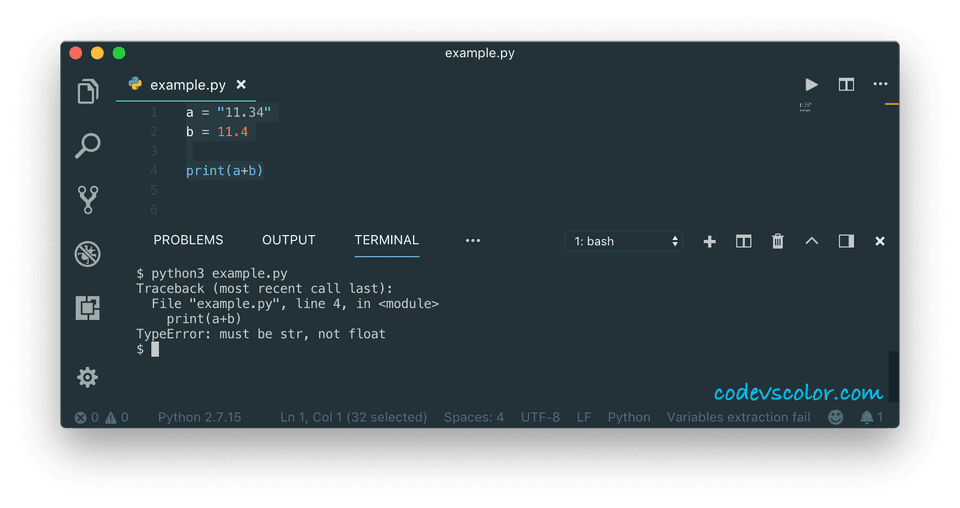Click the '$ python3 example.py' command line
This screenshot has width=960, height=508.
(x=212, y=274)
